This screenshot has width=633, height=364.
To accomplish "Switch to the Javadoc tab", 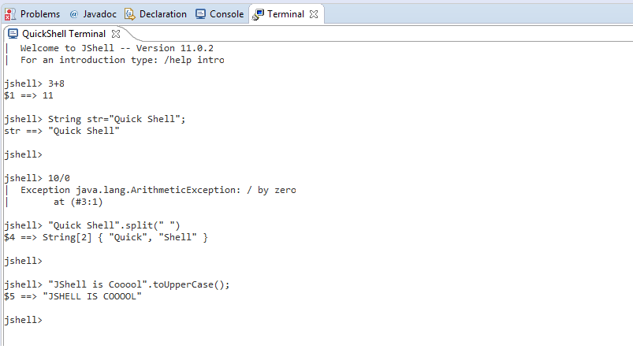I will click(93, 14).
